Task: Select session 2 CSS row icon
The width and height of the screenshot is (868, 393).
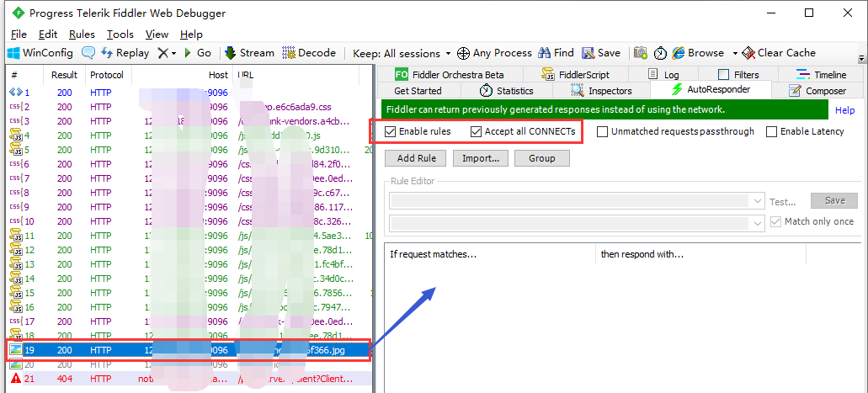Action: pos(15,107)
